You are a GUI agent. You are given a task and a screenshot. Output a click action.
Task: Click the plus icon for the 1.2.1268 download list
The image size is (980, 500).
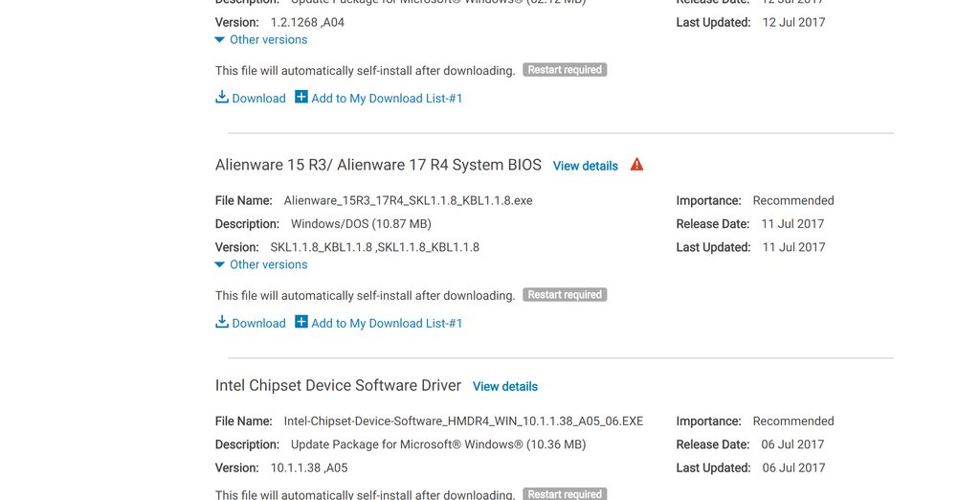click(x=301, y=97)
